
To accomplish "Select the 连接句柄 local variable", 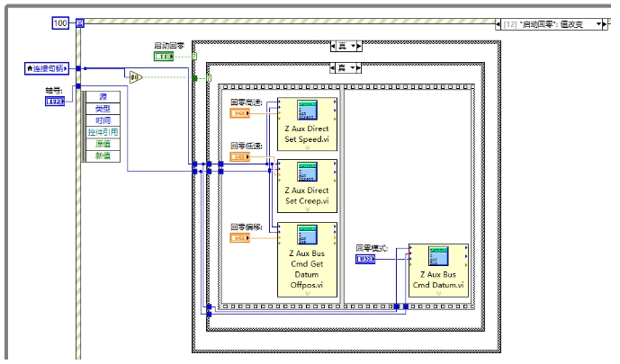I will click(x=47, y=68).
